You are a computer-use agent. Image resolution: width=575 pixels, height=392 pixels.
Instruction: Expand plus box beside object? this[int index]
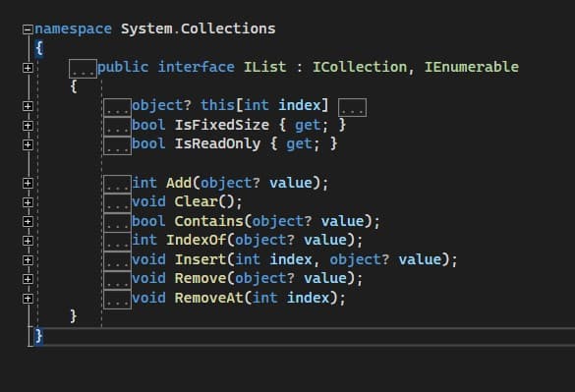pos(28,106)
